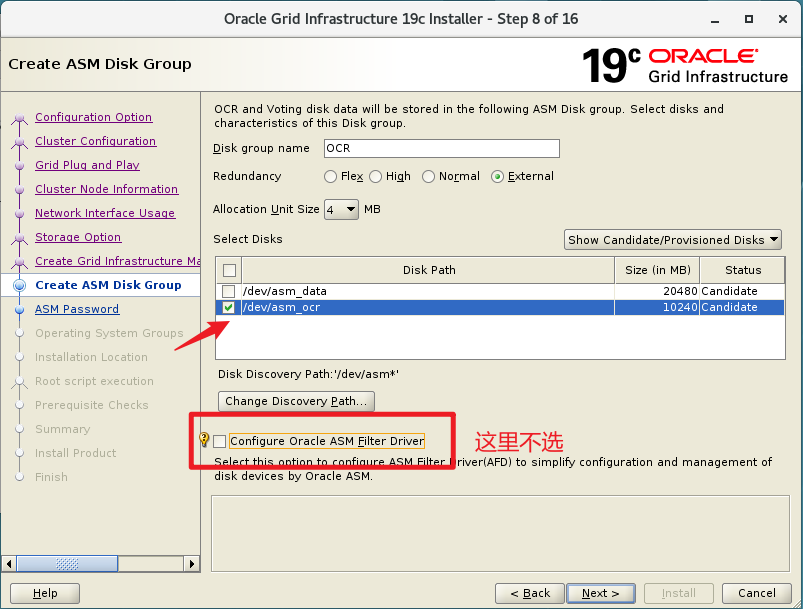Open the Allocation Unit Size dropdown

[341, 209]
